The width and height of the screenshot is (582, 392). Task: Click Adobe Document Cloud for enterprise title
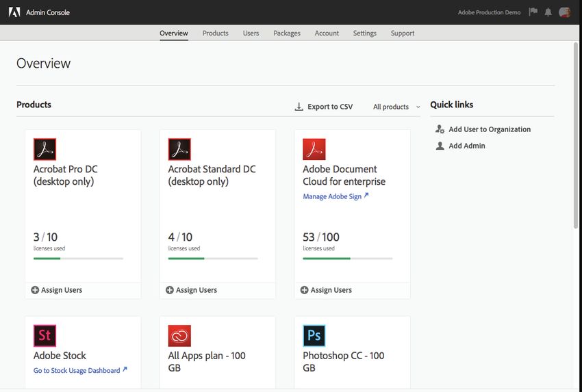tap(344, 175)
